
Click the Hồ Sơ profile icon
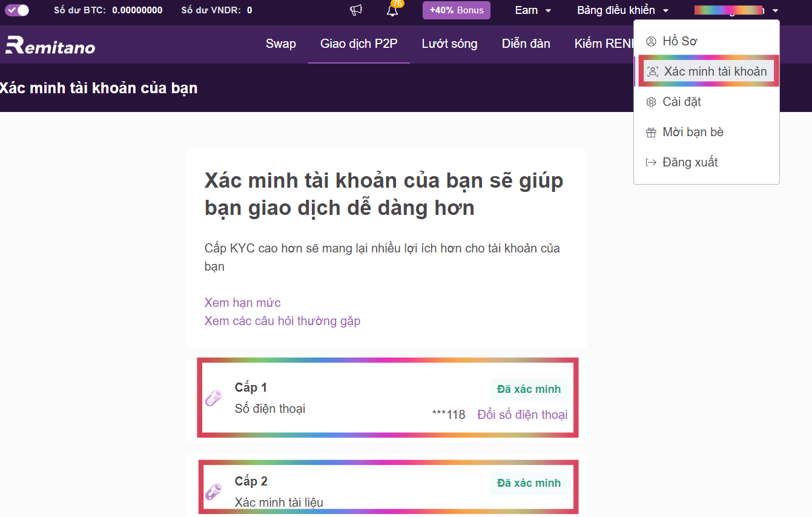(x=651, y=42)
